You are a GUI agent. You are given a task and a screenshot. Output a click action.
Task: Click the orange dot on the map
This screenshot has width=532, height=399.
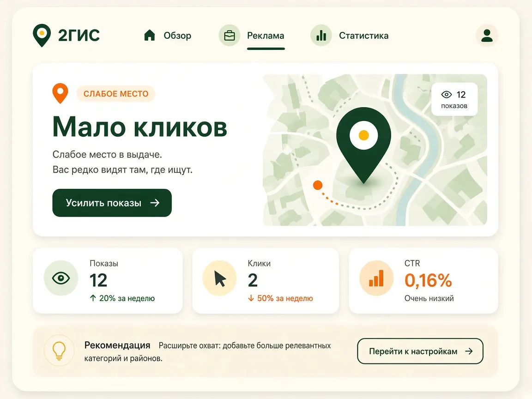click(318, 185)
